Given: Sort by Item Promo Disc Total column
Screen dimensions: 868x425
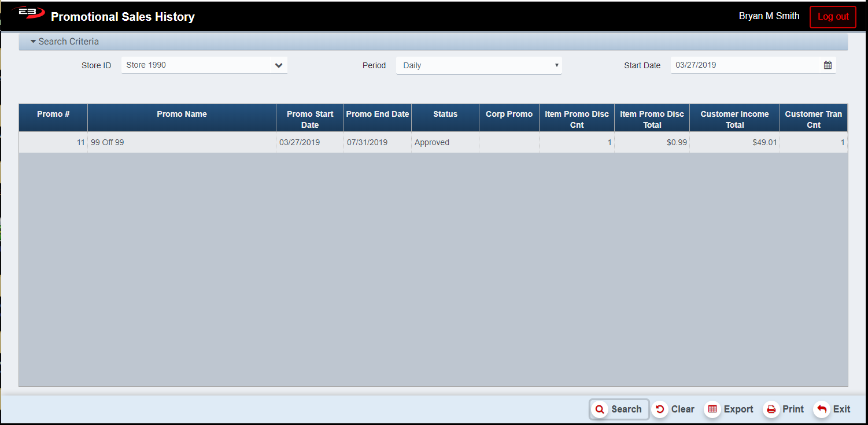Looking at the screenshot, I should click(652, 119).
